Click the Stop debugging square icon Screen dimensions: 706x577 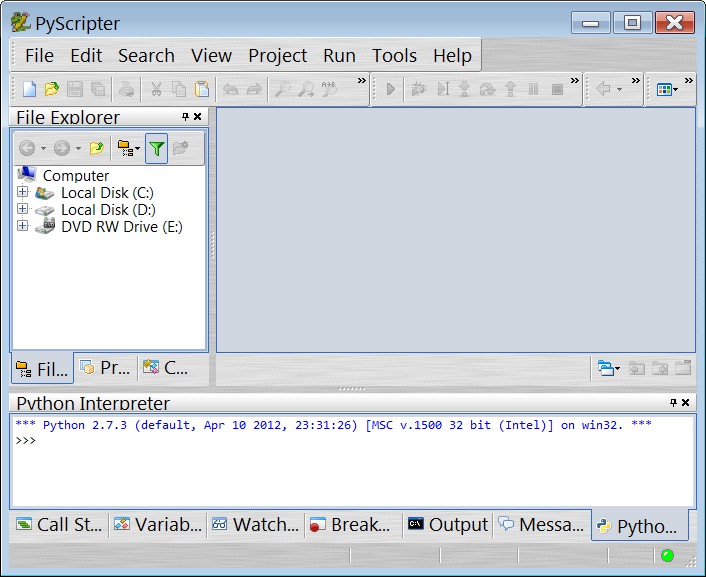click(557, 89)
